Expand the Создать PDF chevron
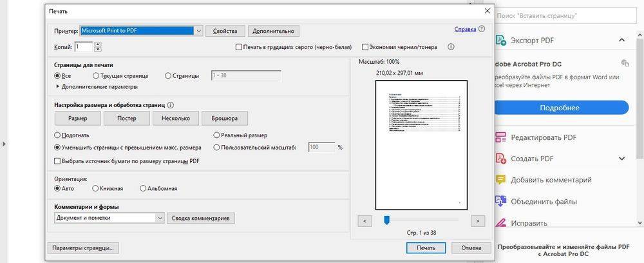 621,159
